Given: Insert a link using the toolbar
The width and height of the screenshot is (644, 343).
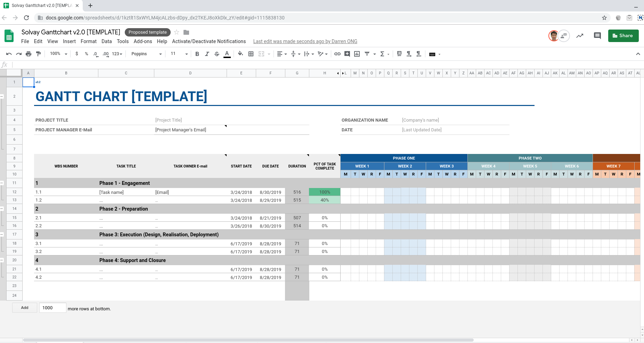Looking at the screenshot, I should 337,54.
